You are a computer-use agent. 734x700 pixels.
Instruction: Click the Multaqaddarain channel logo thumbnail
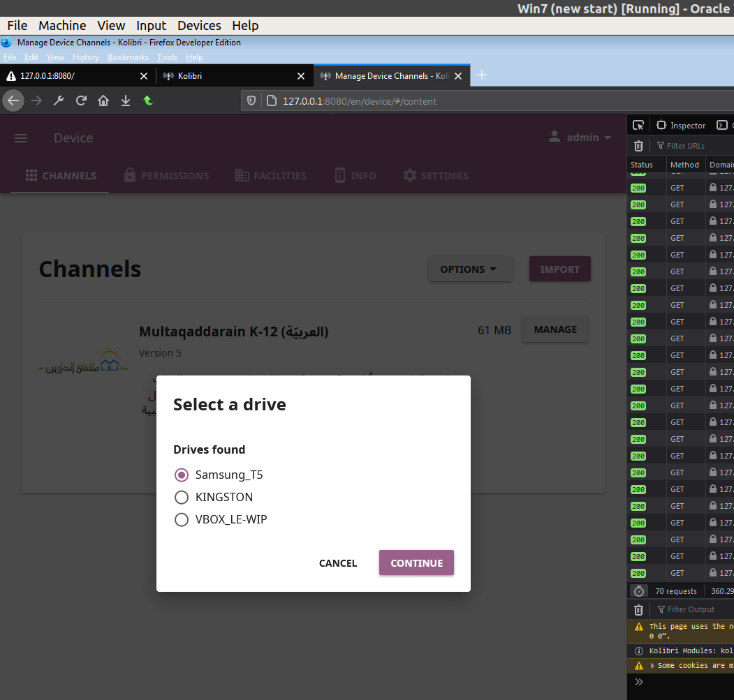[x=83, y=362]
